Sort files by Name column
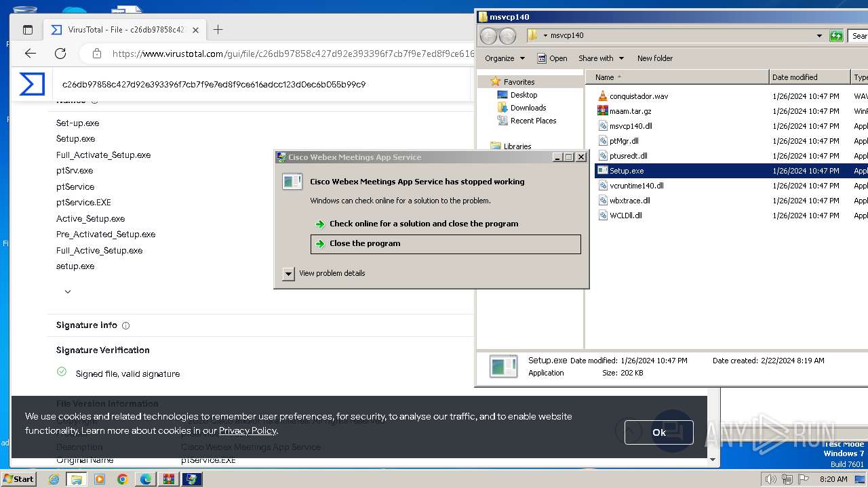This screenshot has width=868, height=488. (x=677, y=77)
